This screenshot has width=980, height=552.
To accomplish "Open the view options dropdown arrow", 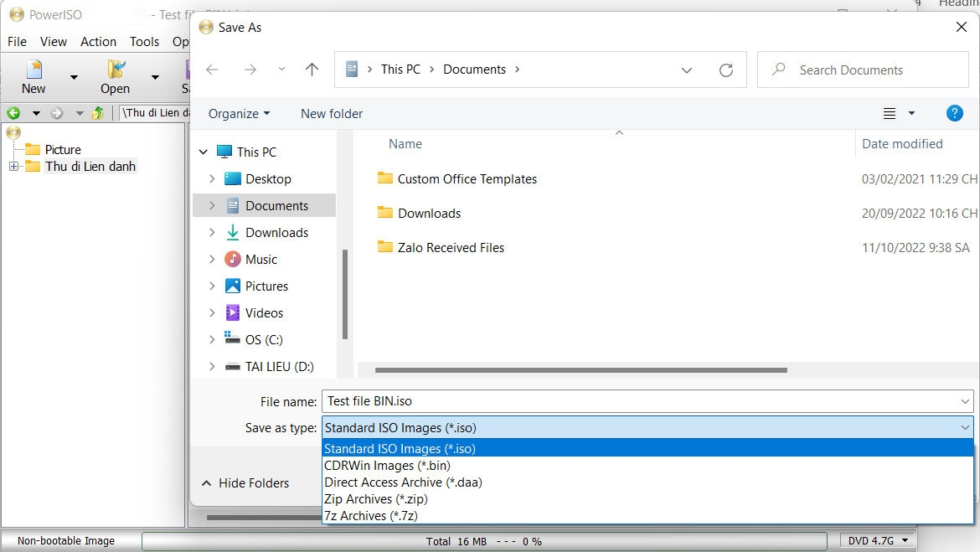I will (911, 113).
